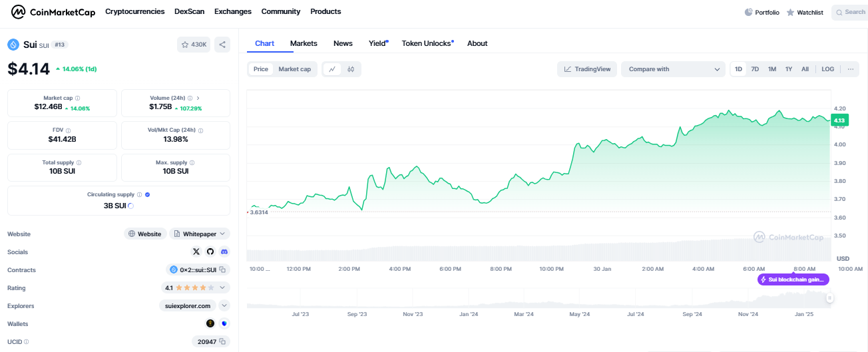The width and height of the screenshot is (868, 352).
Task: Expand the explorers list chevron
Action: 224,305
